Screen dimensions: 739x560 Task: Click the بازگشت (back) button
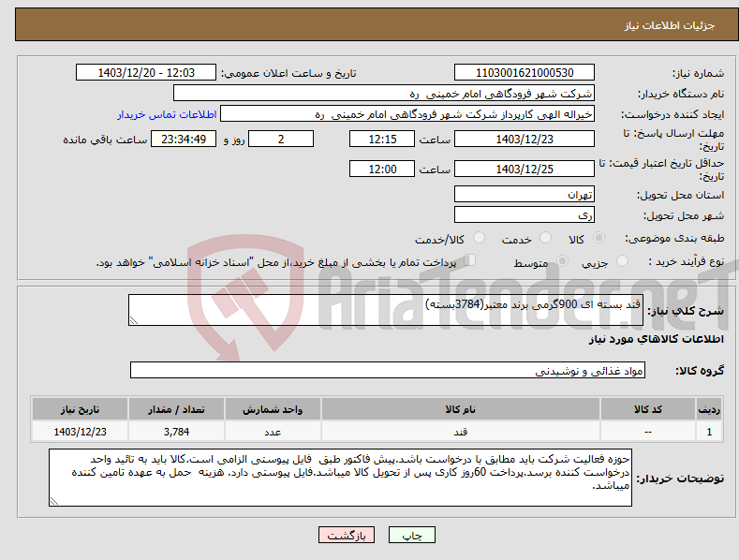(x=347, y=535)
